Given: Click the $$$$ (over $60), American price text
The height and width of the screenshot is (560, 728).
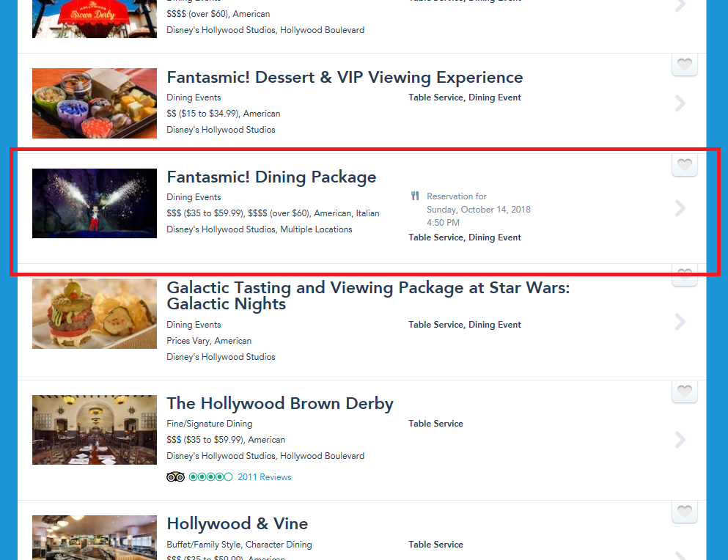Looking at the screenshot, I should [218, 14].
